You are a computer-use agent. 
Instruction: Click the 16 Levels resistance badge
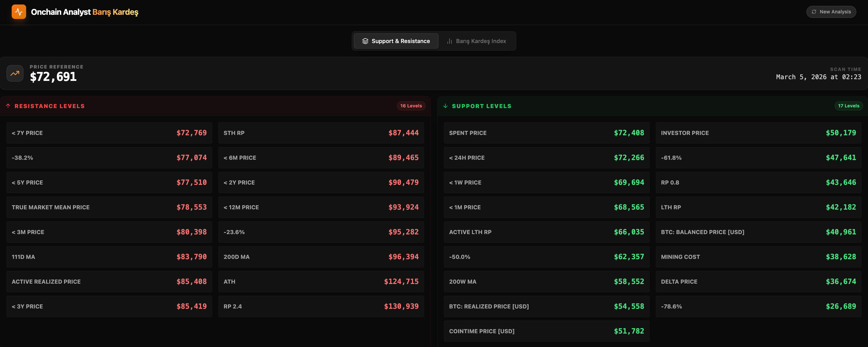tap(411, 106)
